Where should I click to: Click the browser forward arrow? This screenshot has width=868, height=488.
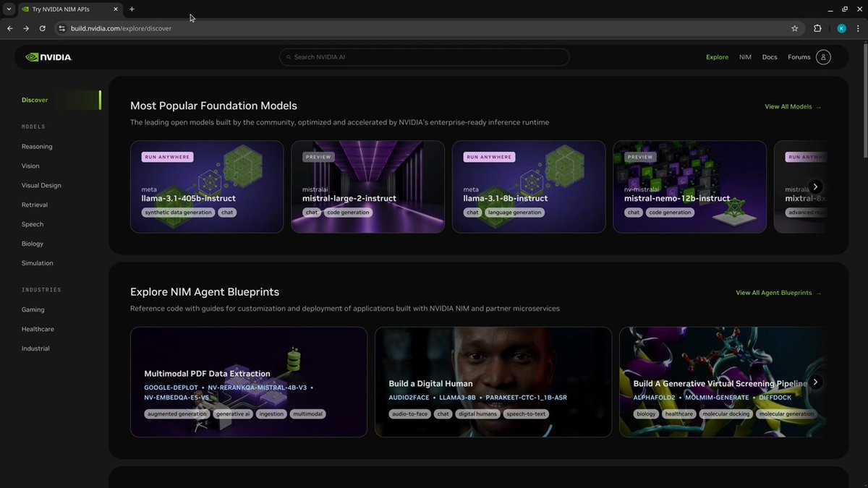pyautogui.click(x=26, y=28)
